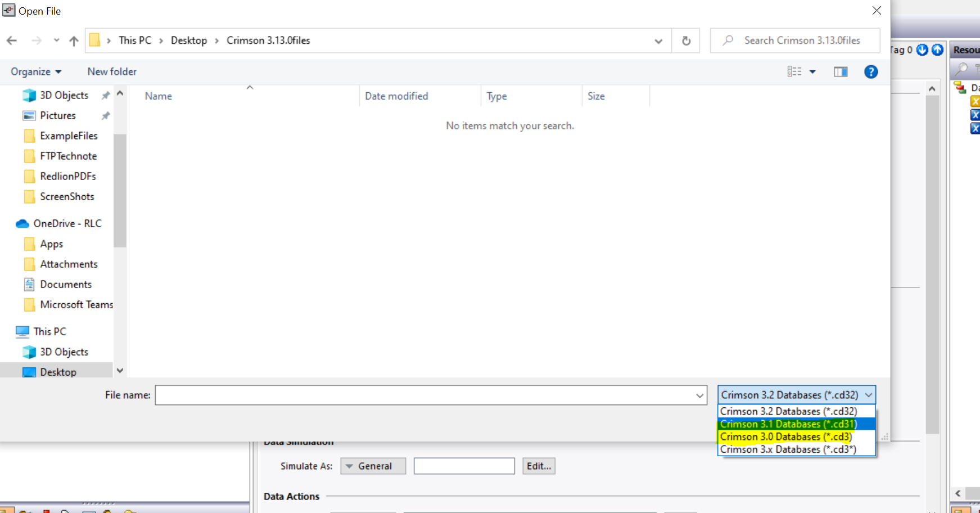Select Desktop in navigation pane
Image resolution: width=980 pixels, height=513 pixels.
tap(58, 372)
